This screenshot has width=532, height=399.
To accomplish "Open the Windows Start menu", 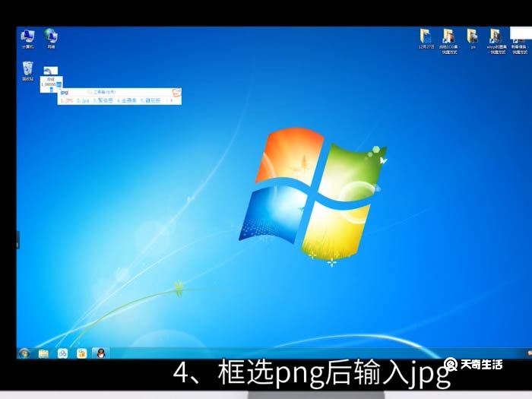I will click(x=24, y=353).
